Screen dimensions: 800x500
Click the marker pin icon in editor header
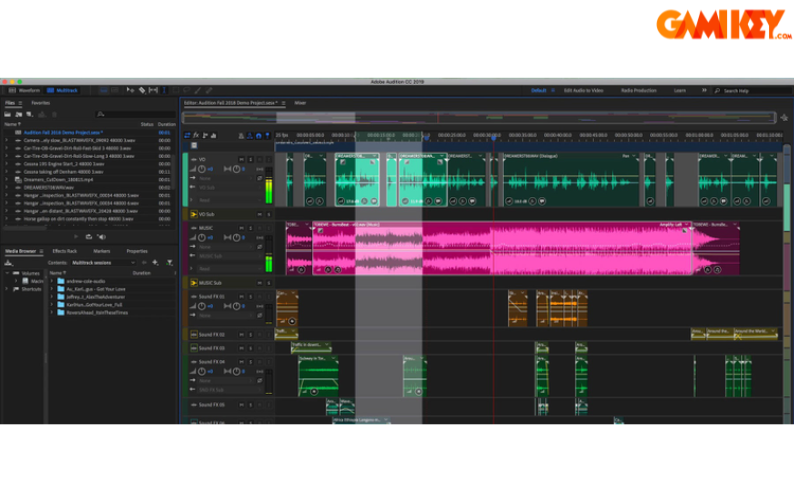coord(267,136)
